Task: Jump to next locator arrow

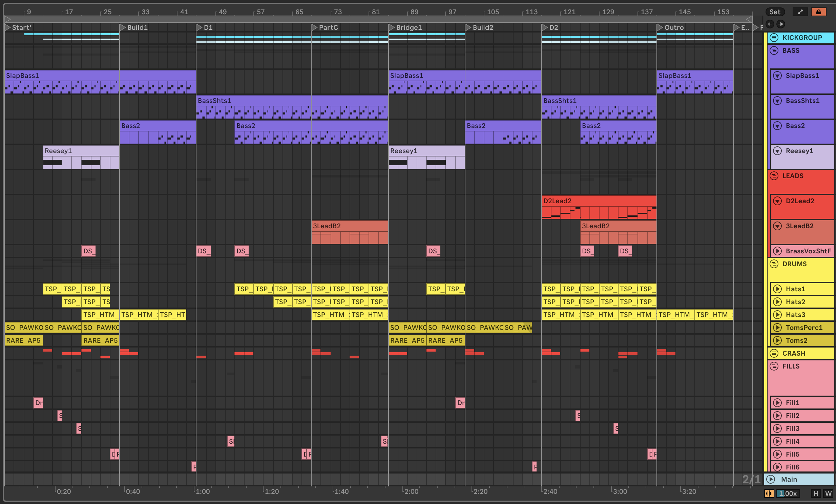Action: tap(780, 24)
